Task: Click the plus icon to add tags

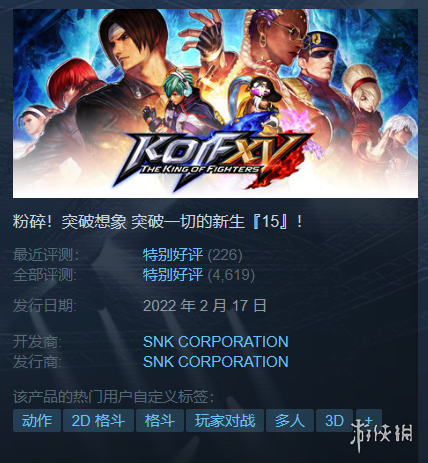Action: pos(369,420)
